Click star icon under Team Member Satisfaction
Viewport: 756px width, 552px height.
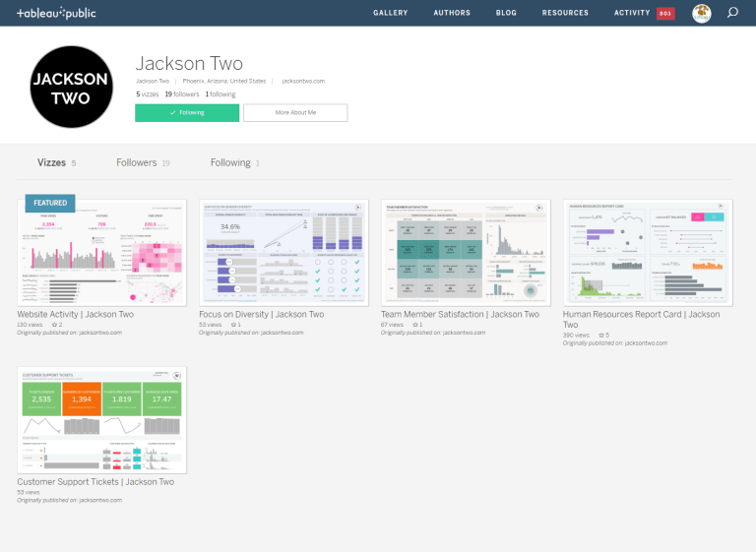(414, 325)
